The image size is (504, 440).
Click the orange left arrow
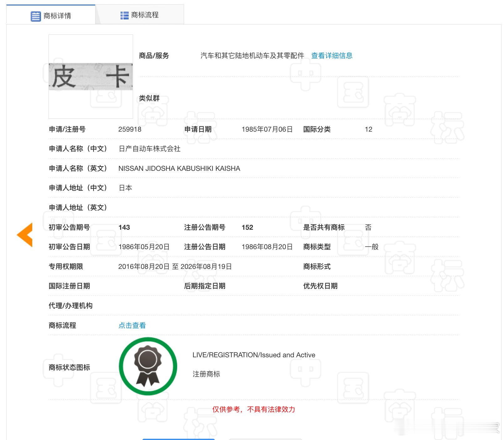click(x=25, y=235)
